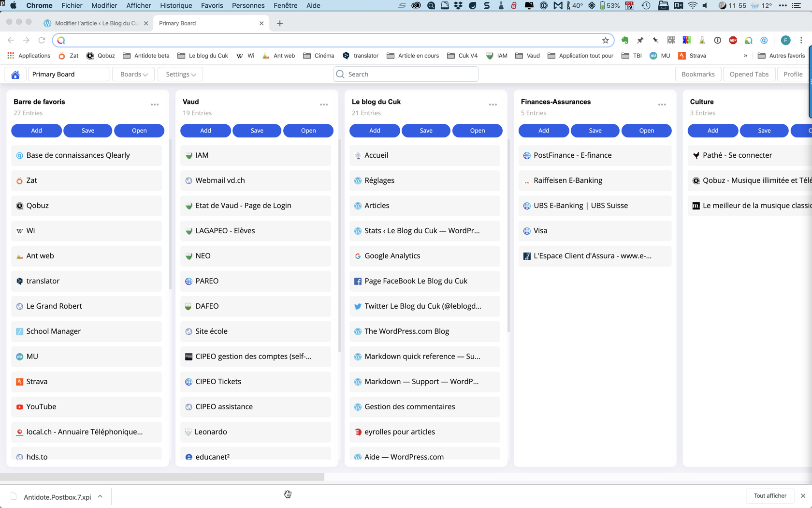
Task: Click Open in Barre de favoris column
Action: (x=139, y=131)
